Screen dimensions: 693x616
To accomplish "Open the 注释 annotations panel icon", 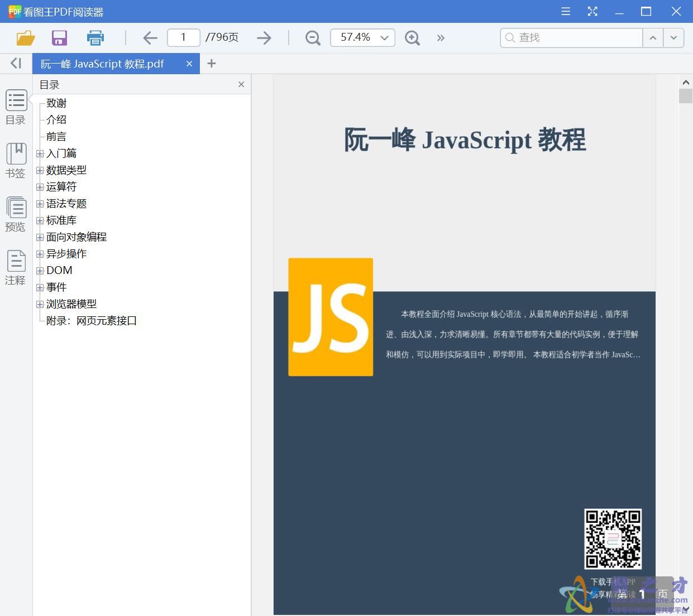I will pos(15,266).
